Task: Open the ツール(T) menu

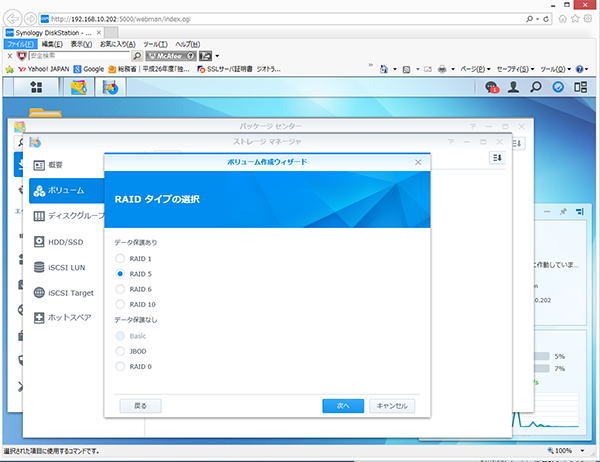Action: point(155,44)
